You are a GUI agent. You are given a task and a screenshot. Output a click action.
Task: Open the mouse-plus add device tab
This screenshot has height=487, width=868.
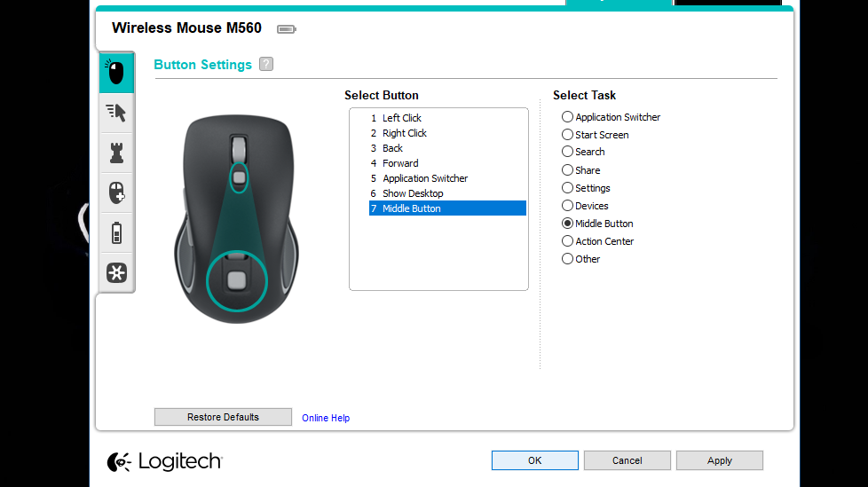point(116,192)
